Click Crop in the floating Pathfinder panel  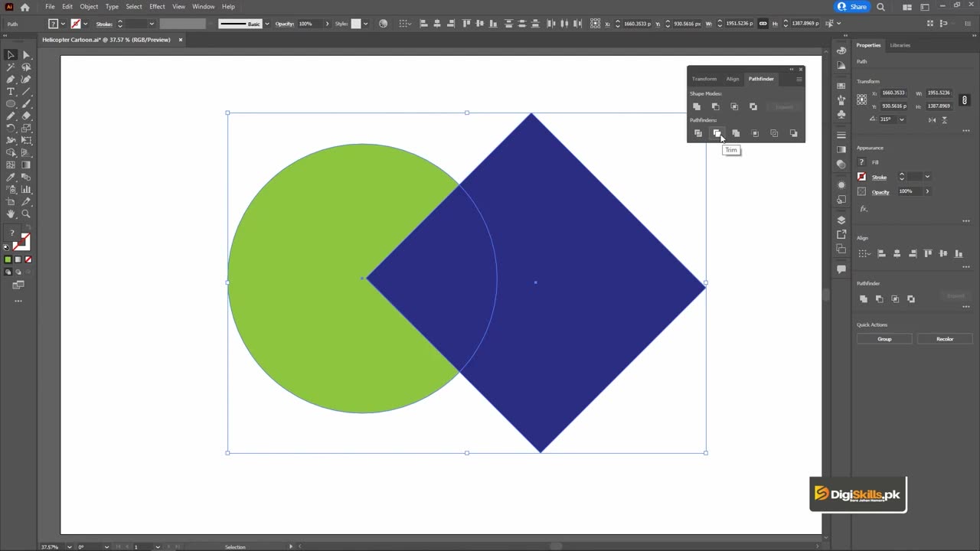(755, 133)
